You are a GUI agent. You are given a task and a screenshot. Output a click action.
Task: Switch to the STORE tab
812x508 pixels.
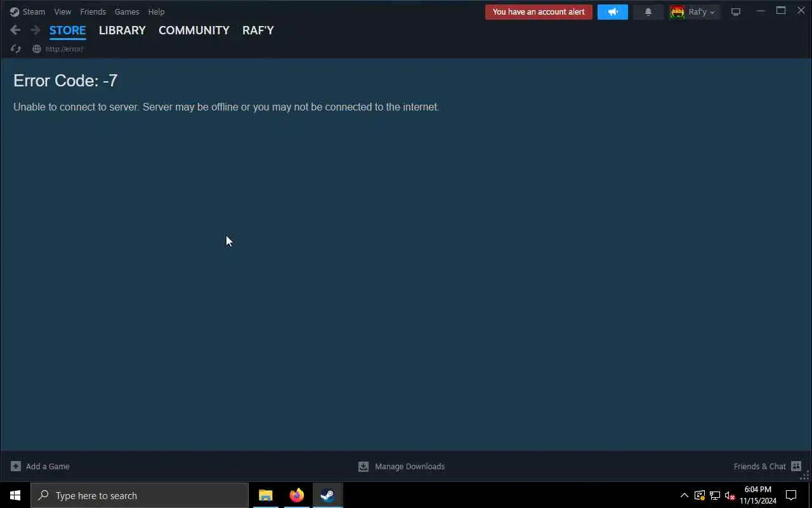(x=67, y=30)
